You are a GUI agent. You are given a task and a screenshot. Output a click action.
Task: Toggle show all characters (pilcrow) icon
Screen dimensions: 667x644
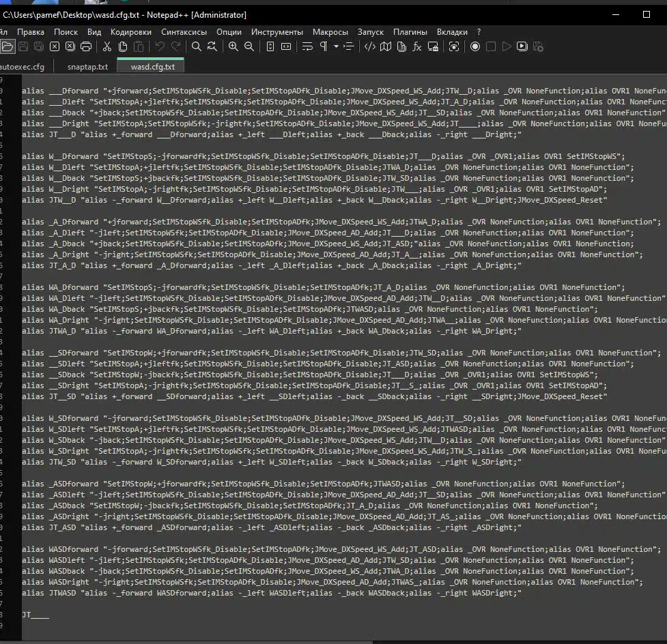pyautogui.click(x=324, y=46)
